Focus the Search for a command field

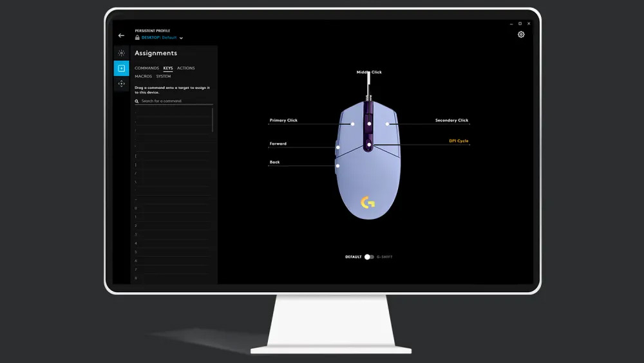pyautogui.click(x=174, y=101)
